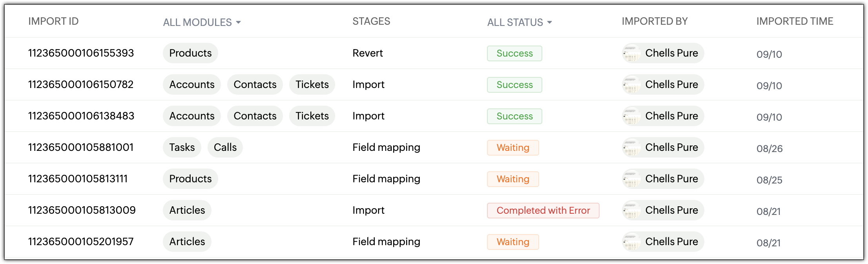868x264 pixels.
Task: Click the avatar on the second Success row
Action: click(x=632, y=84)
